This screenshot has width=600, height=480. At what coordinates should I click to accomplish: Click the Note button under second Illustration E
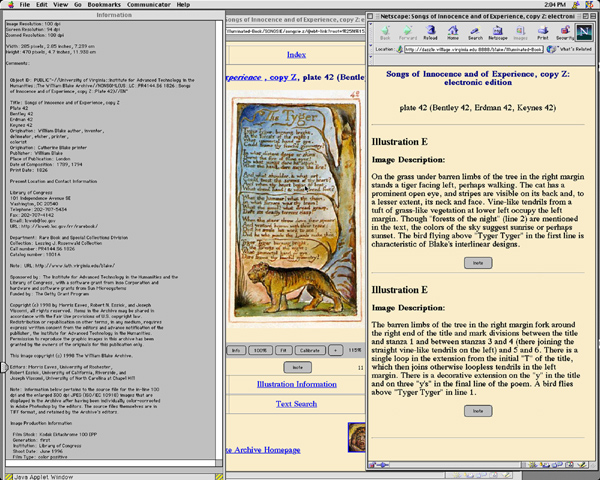click(478, 411)
